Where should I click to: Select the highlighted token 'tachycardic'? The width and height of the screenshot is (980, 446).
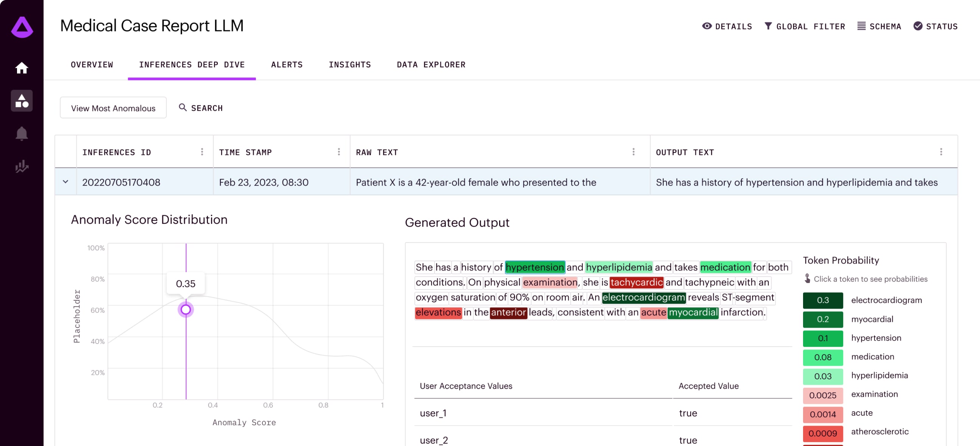636,282
